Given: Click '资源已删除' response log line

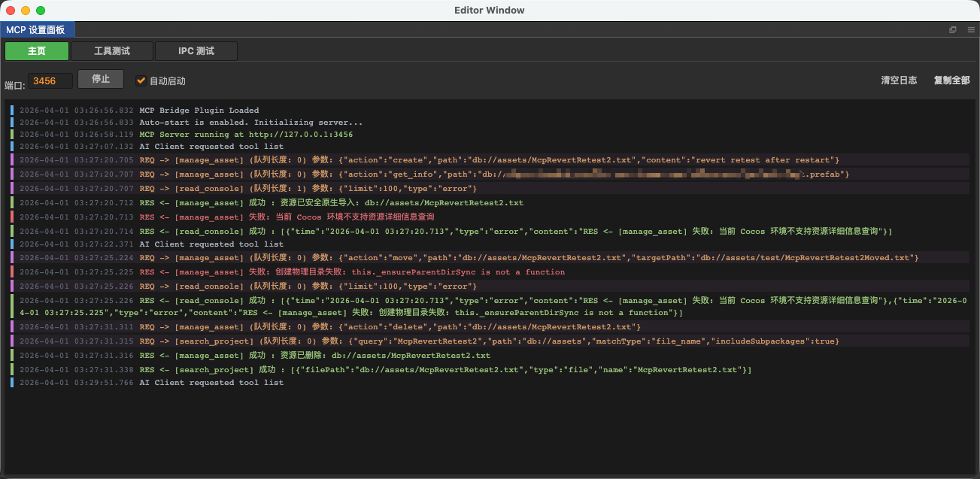Looking at the screenshot, I should click(490, 356).
